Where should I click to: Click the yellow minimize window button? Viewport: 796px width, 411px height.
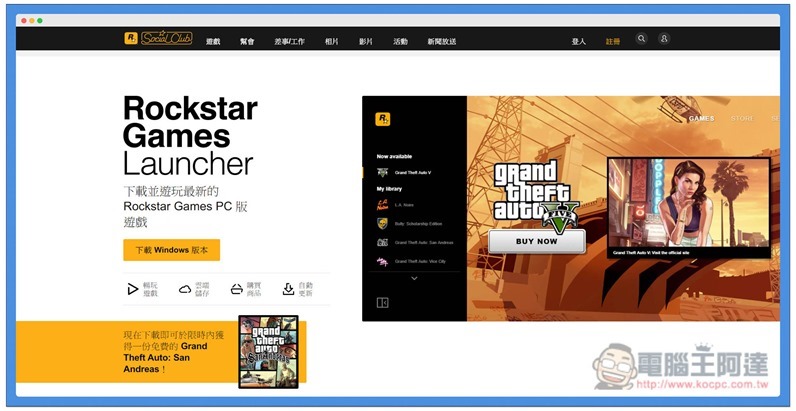coord(32,20)
